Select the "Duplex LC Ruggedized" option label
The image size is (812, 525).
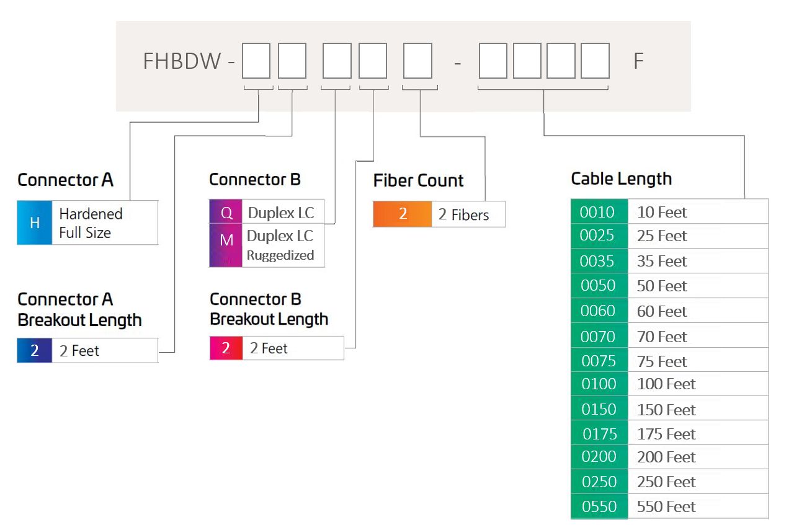coord(280,245)
